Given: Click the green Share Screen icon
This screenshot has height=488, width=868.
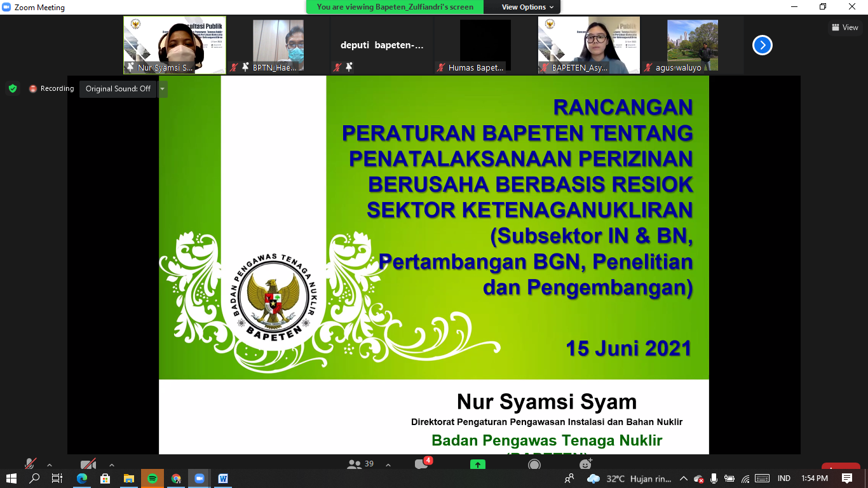Looking at the screenshot, I should 478,464.
